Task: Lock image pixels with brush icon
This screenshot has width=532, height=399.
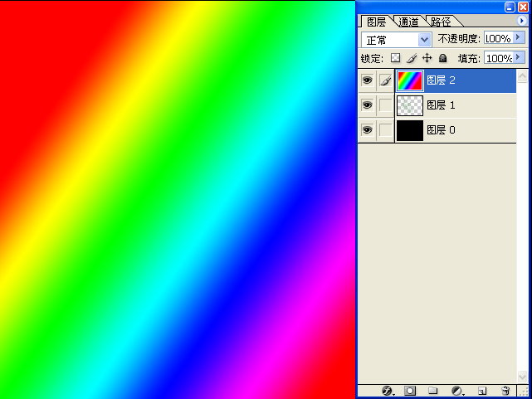Action: point(412,58)
